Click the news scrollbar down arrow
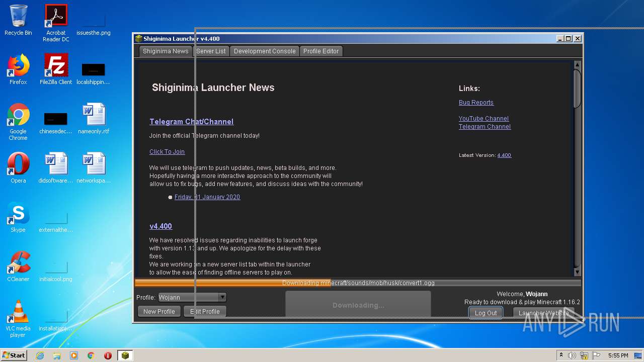This screenshot has height=362, width=644. click(577, 272)
